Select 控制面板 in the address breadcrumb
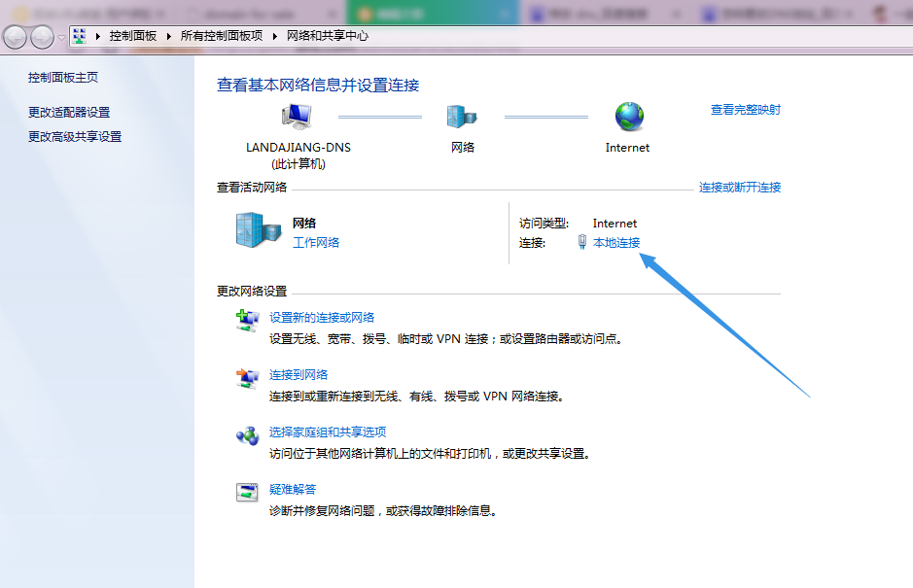The height and width of the screenshot is (588, 913). click(x=132, y=36)
